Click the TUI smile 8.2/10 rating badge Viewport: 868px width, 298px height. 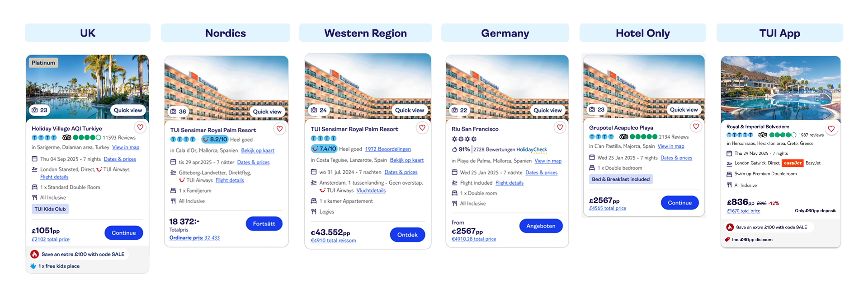tap(215, 140)
